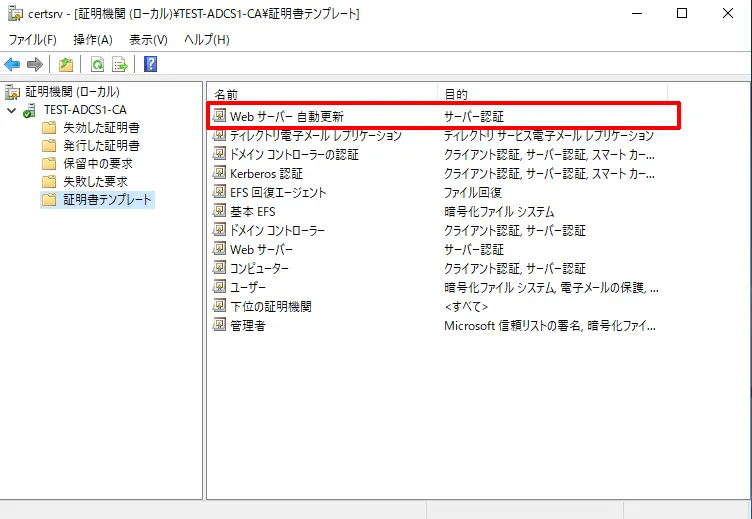
Task: Select the Web サーバー 自動更新 row name
Action: 287,116
